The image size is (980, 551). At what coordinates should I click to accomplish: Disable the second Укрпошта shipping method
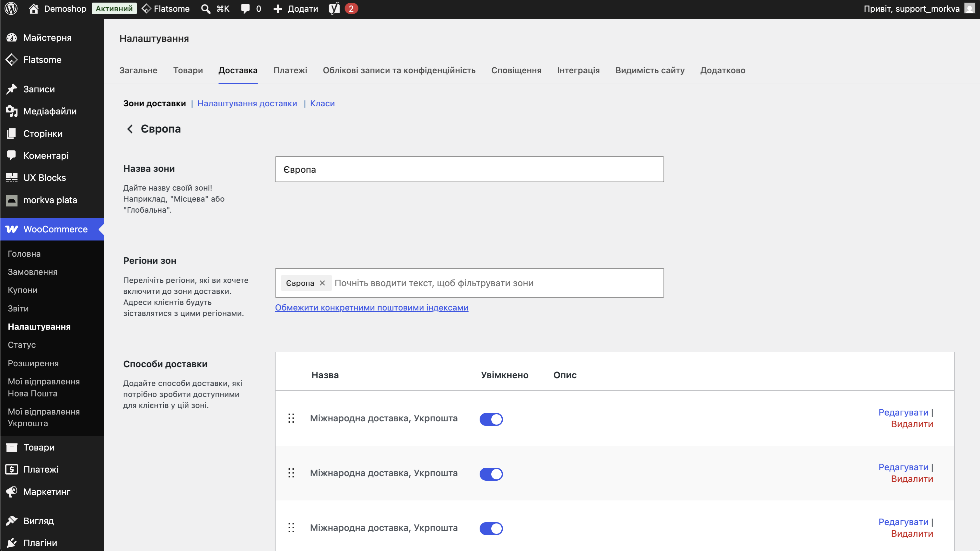point(491,474)
